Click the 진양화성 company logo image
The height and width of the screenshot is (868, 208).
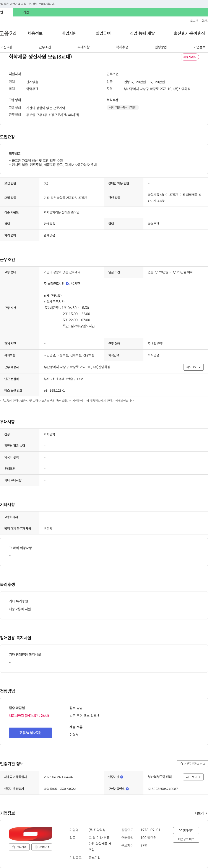point(30,834)
